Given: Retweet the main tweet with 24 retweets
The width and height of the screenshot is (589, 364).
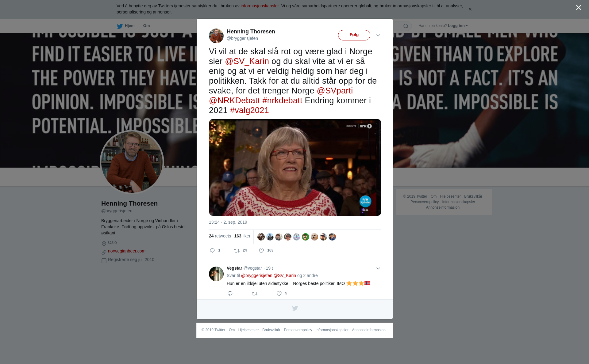Looking at the screenshot, I should click(x=237, y=251).
